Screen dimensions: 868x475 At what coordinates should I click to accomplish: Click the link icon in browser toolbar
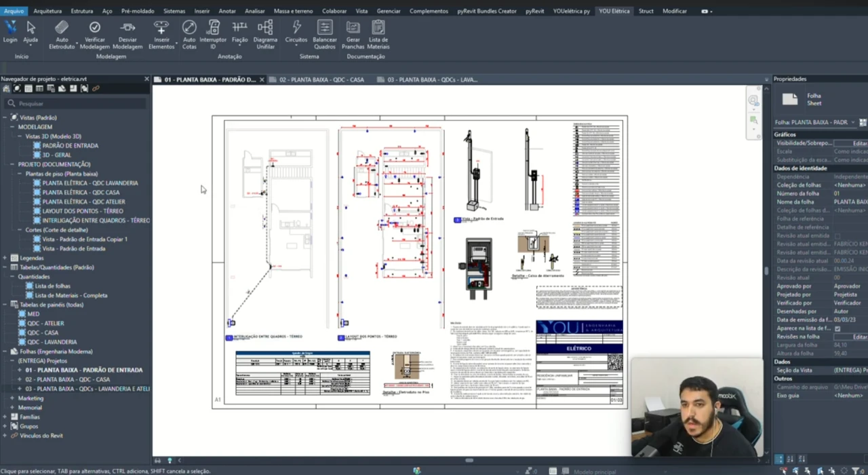[96, 89]
